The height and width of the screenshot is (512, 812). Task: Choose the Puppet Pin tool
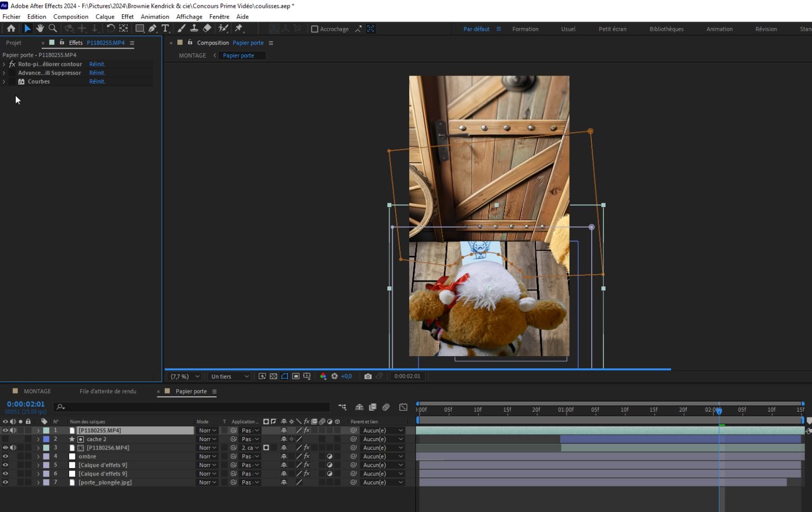coord(239,29)
